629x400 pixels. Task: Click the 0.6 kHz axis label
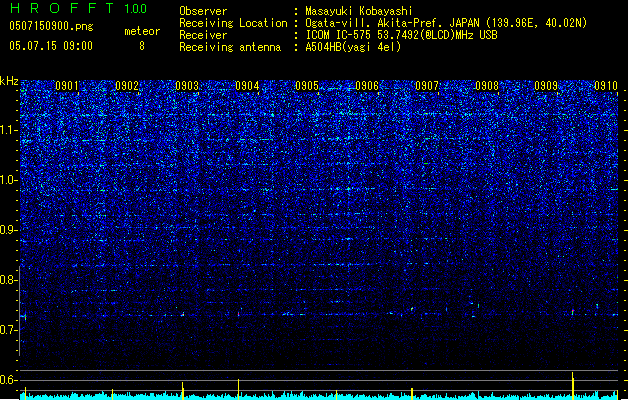point(9,380)
